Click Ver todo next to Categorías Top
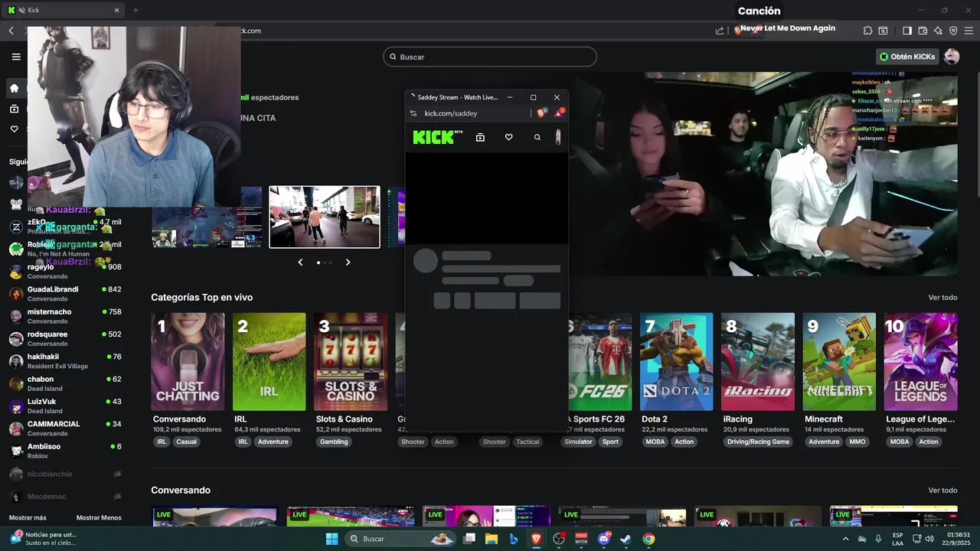This screenshot has height=551, width=980. [x=942, y=298]
